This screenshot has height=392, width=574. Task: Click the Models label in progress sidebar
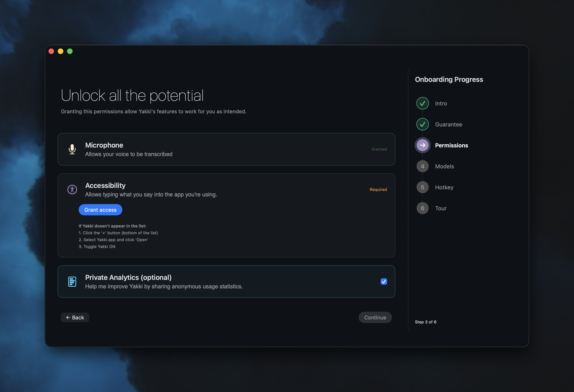444,166
